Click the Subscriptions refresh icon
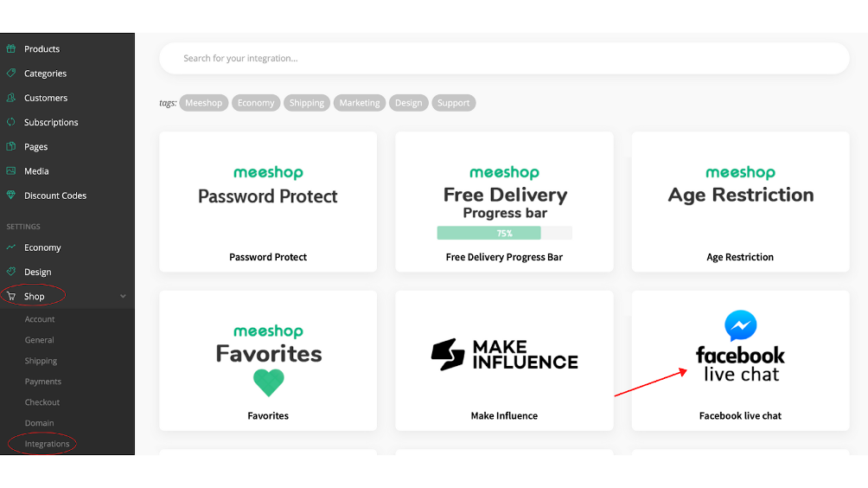Screen dimensions: 868x488 [x=11, y=122]
